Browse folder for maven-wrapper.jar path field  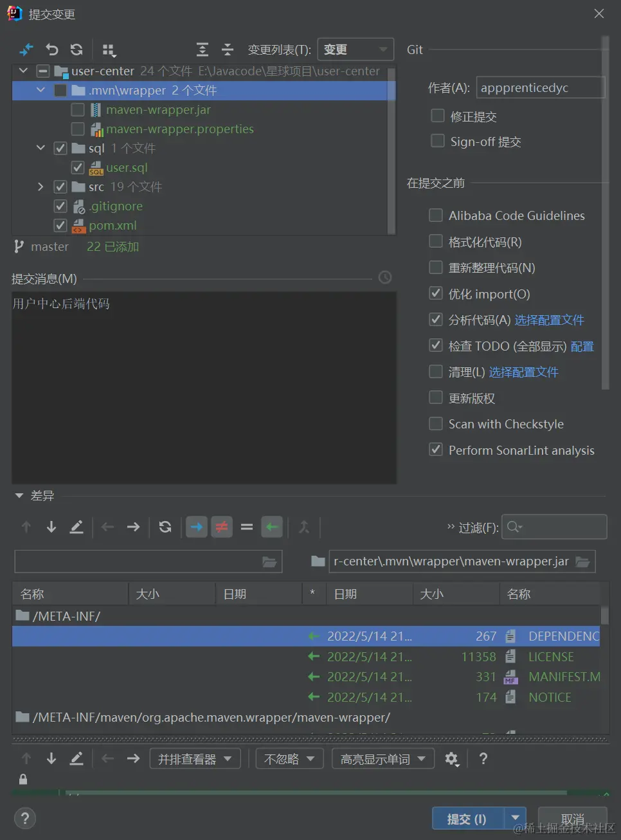point(582,562)
